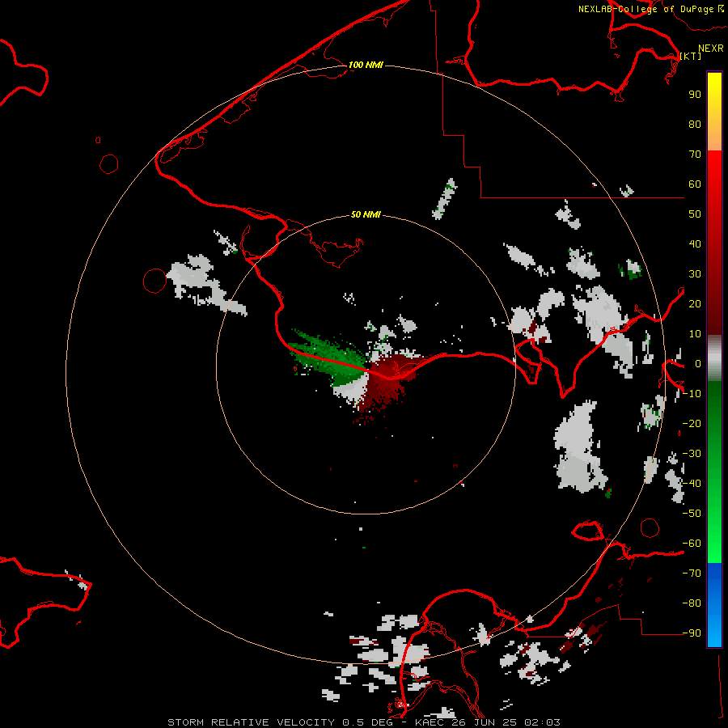Select the 90 value on velocity scale
The image size is (728, 728).
(x=695, y=95)
